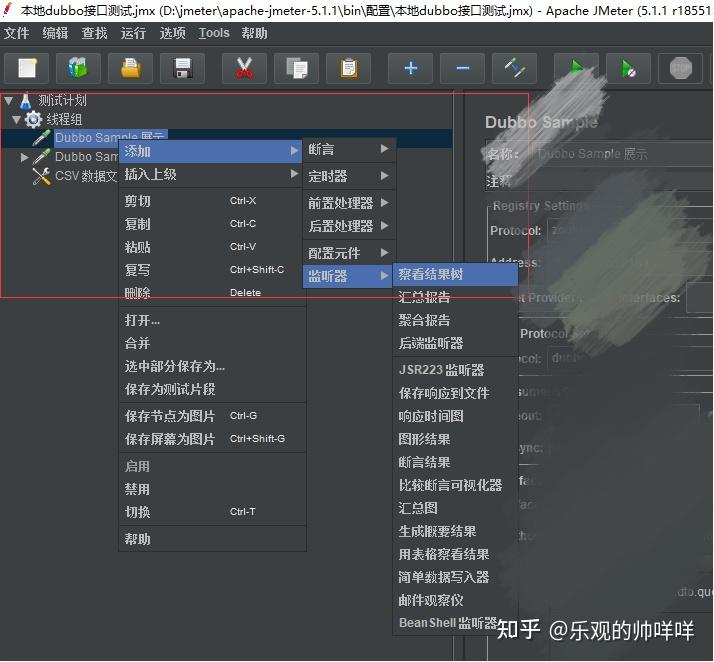Viewport: 714px width, 662px height.
Task: Start the test with green play icon
Action: coord(576,68)
